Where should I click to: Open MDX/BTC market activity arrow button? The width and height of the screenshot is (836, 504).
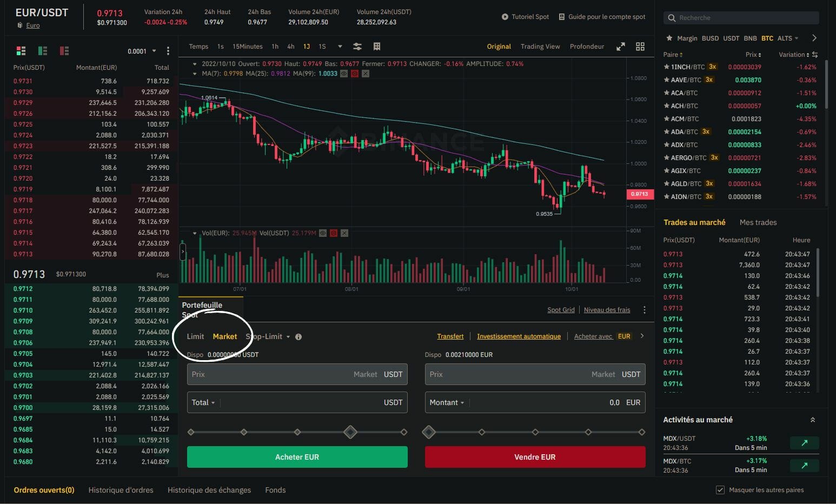pyautogui.click(x=804, y=466)
